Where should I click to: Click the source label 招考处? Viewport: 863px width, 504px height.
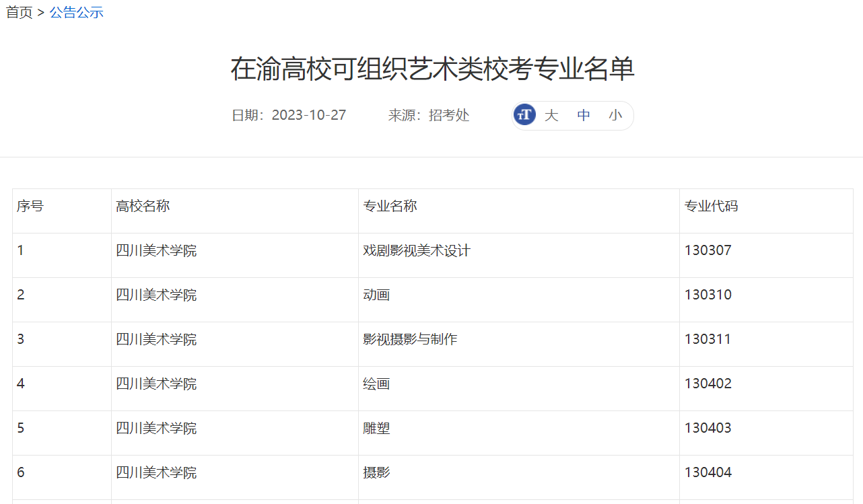coord(448,114)
